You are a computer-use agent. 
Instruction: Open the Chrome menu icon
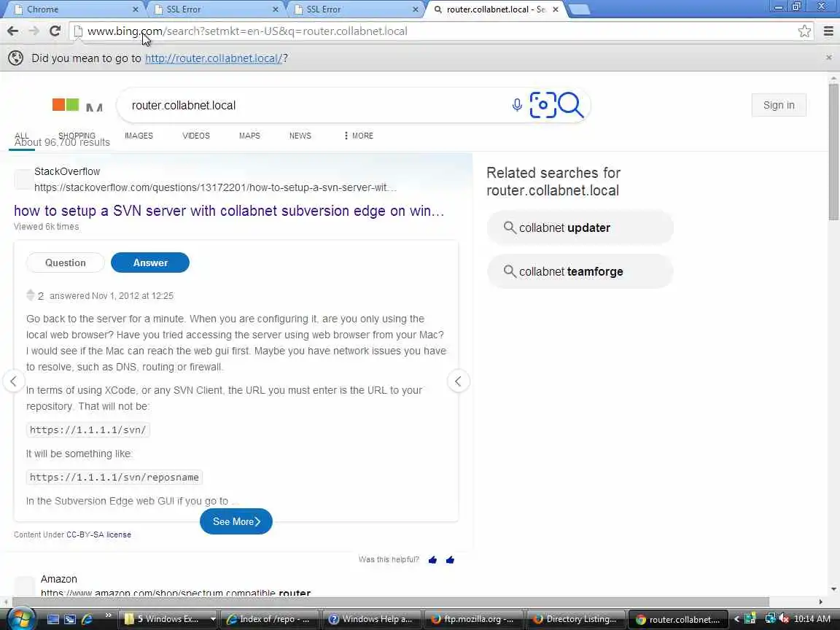[828, 31]
